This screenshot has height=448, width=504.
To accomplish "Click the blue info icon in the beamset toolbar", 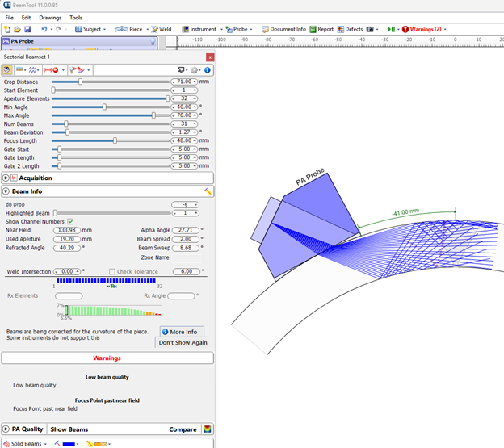I will (x=208, y=70).
